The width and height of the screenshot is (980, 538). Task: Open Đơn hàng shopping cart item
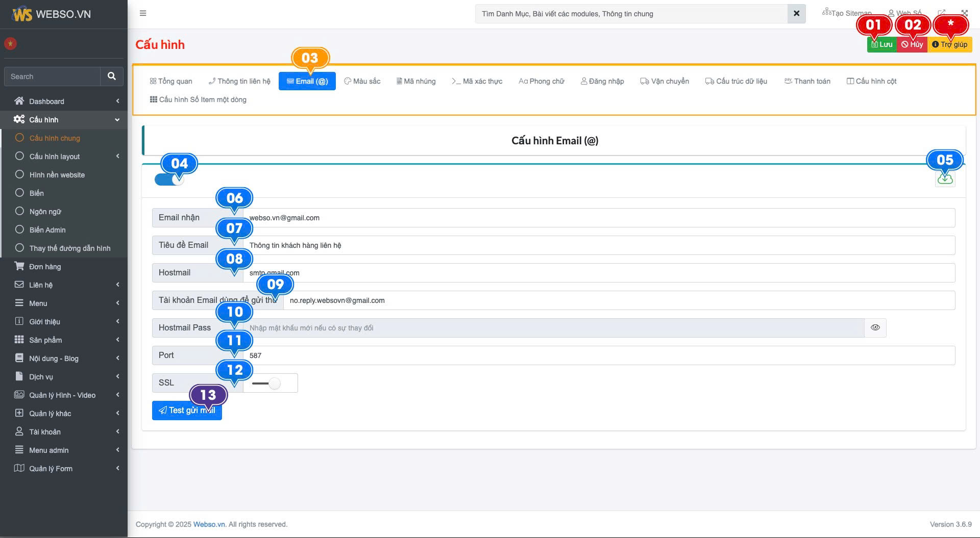coord(45,267)
